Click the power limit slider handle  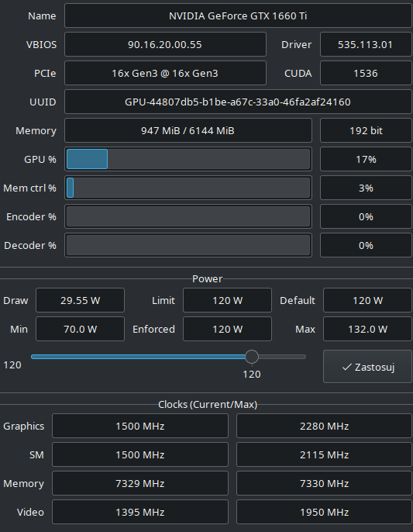[x=252, y=357]
